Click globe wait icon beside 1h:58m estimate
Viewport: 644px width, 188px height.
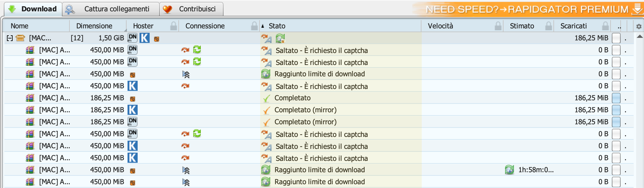coord(509,170)
